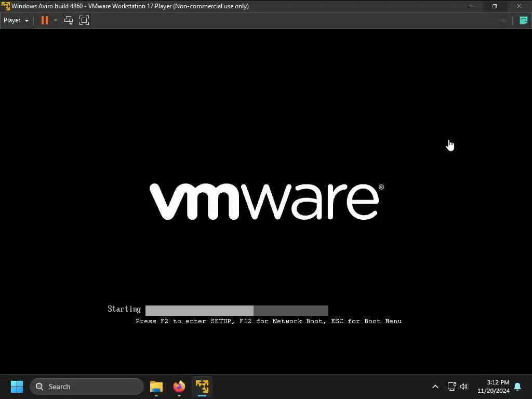Open the clock showing 3:12 PM
This screenshot has height=399, width=532.
(494, 387)
